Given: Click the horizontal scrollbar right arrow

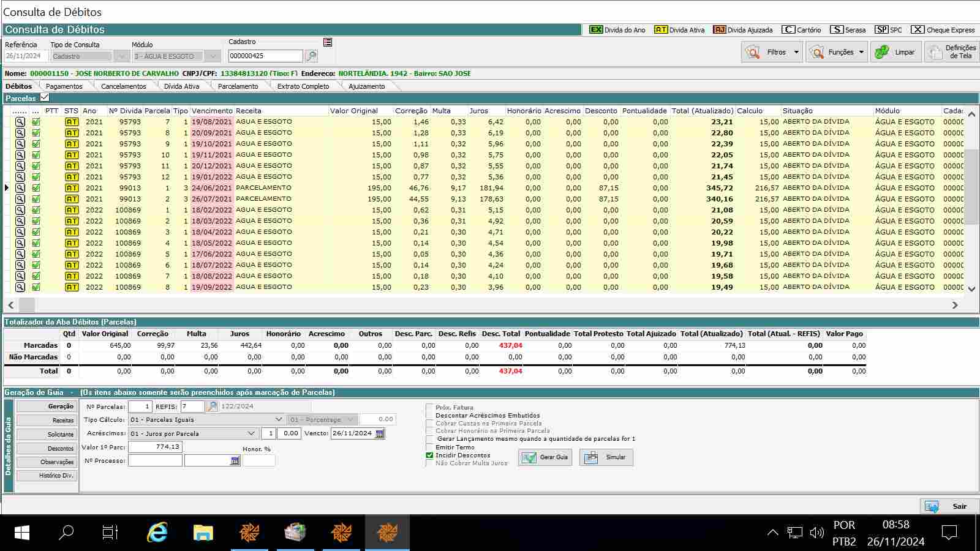Looking at the screenshot, I should click(x=954, y=305).
